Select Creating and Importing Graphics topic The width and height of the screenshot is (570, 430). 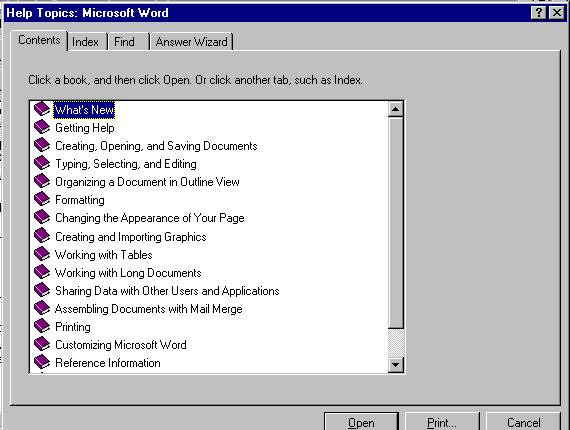click(131, 237)
